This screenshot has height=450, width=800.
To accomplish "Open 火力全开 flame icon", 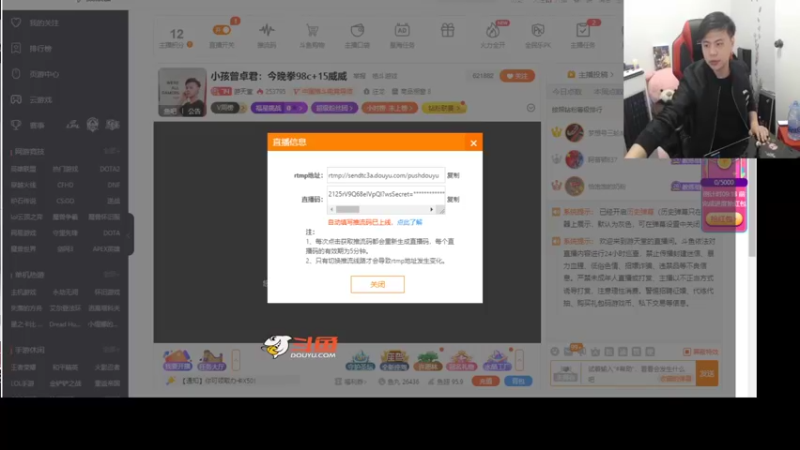I will click(492, 30).
